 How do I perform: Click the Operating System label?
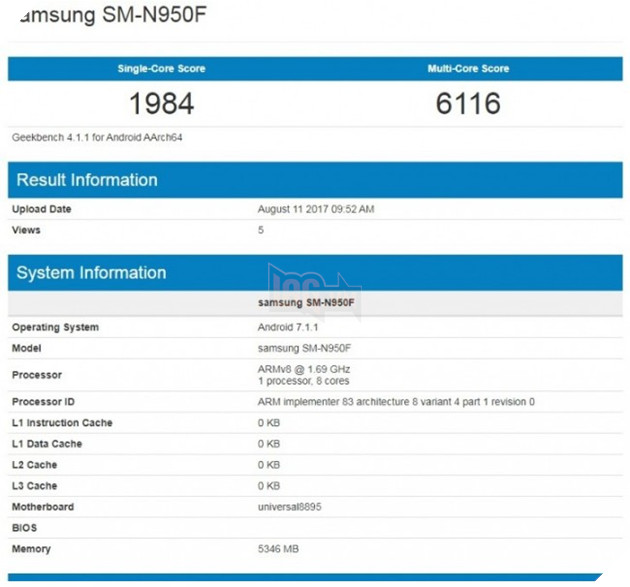[x=55, y=327]
